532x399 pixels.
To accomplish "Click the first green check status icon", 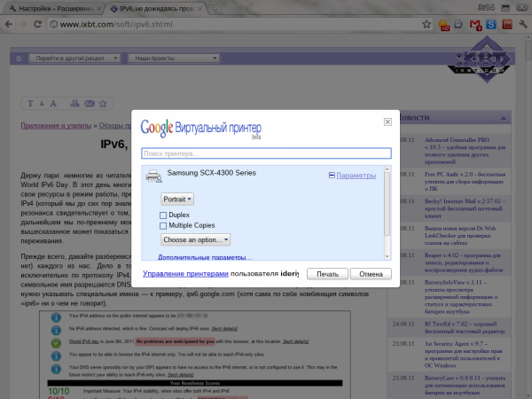I will [56, 343].
